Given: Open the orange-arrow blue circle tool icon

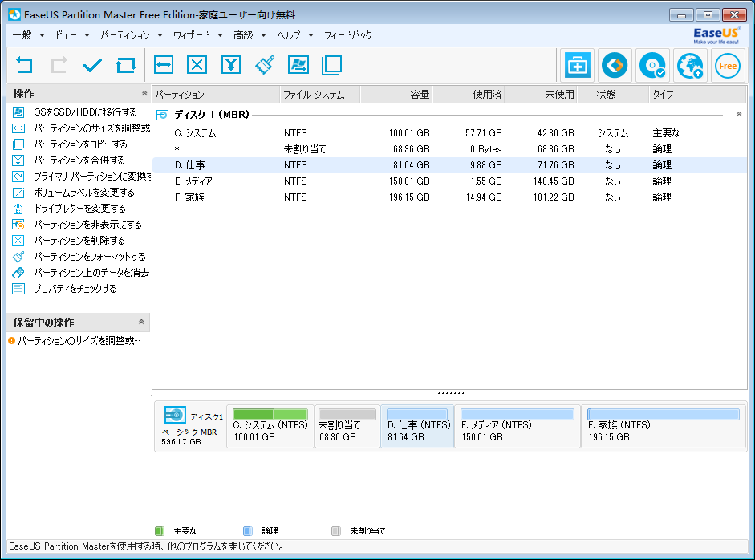Looking at the screenshot, I should tap(615, 65).
